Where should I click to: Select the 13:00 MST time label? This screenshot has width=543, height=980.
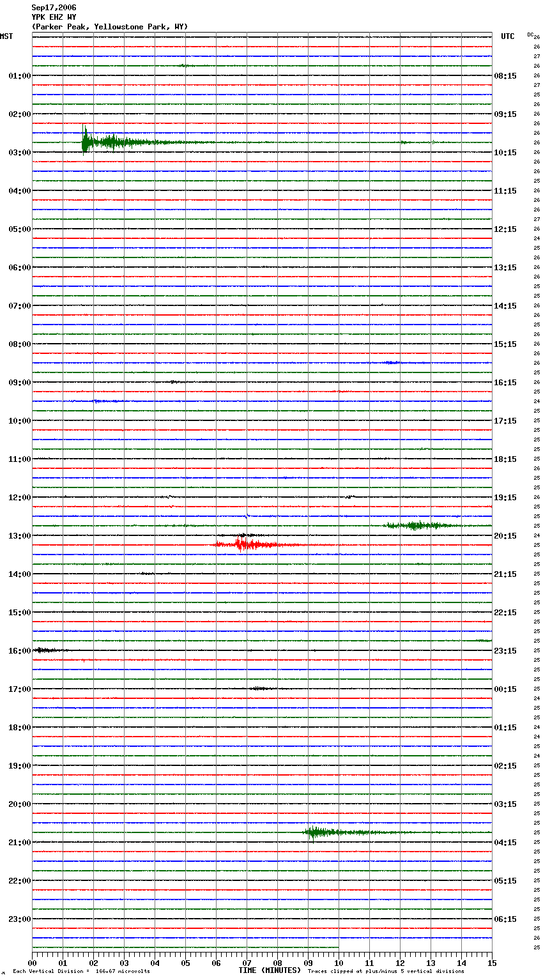click(20, 536)
